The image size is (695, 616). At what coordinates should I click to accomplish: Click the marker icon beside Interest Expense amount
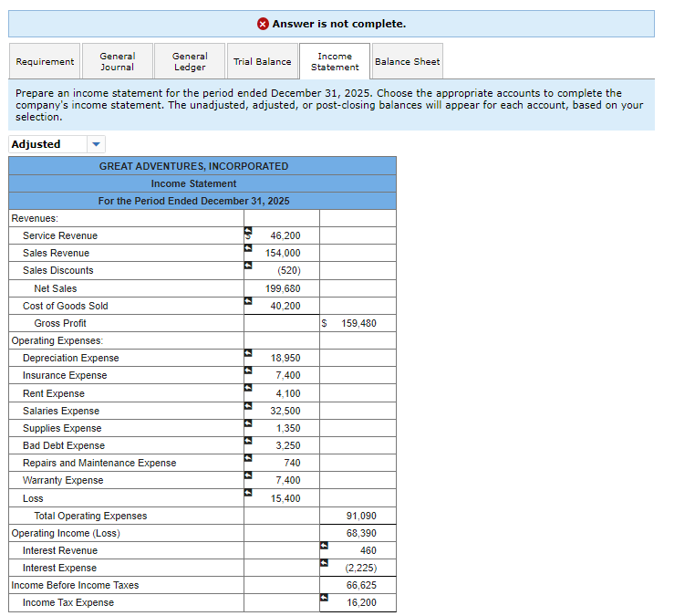pyautogui.click(x=324, y=563)
